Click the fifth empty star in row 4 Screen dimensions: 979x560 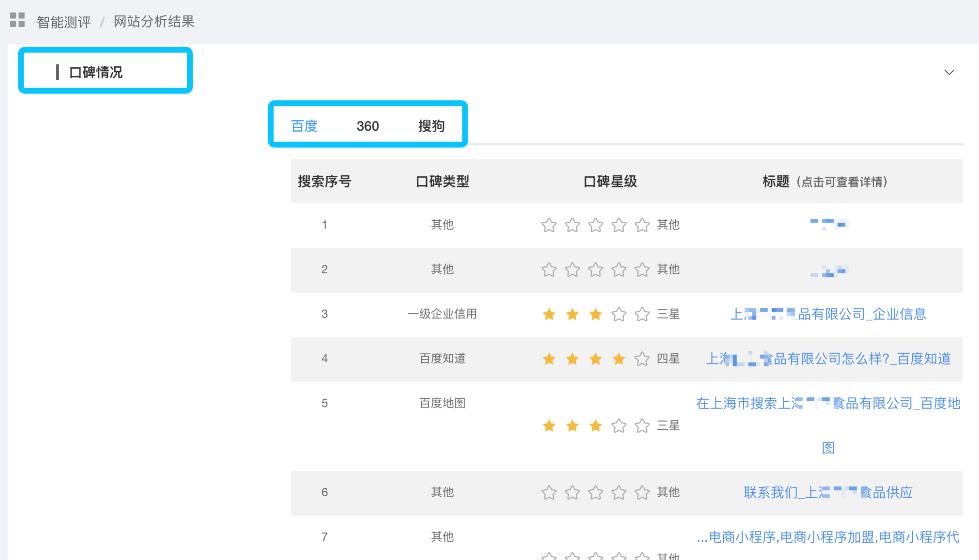tap(642, 359)
